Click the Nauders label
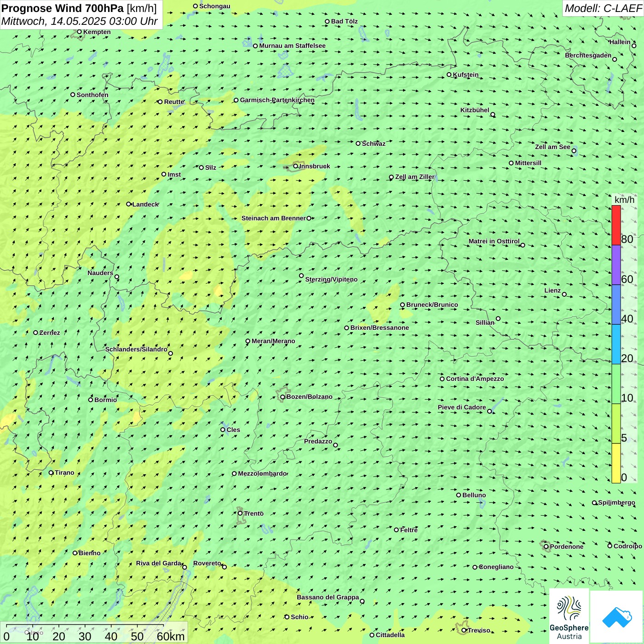Screen dimensions: 644x644 pos(100,273)
